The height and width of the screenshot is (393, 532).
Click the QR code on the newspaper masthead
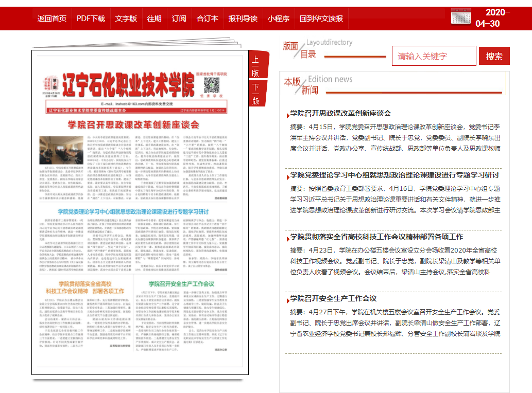coord(211,85)
